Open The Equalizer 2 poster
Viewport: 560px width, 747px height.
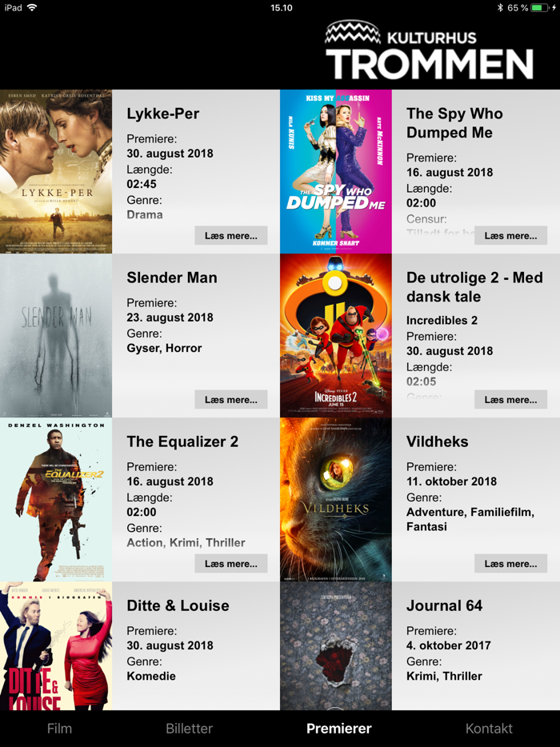56,499
